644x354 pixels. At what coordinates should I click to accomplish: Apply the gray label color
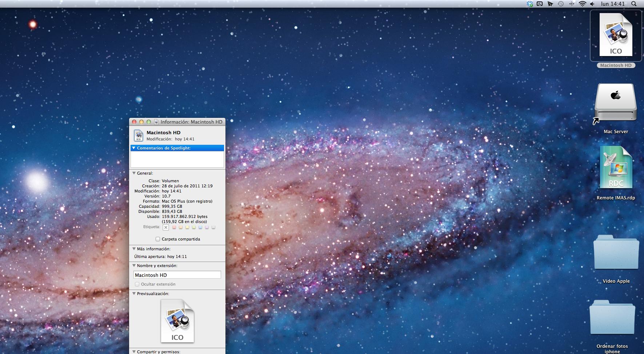click(213, 227)
